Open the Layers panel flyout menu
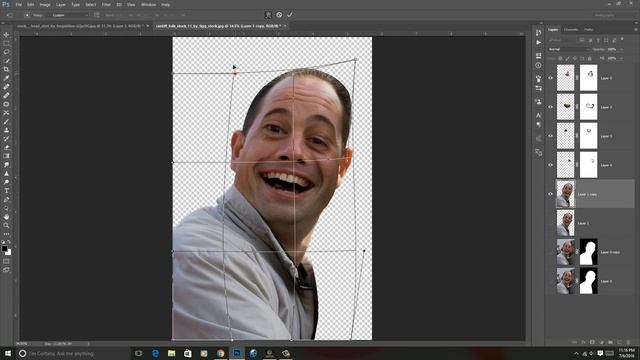This screenshot has height=360, width=640. (635, 29)
